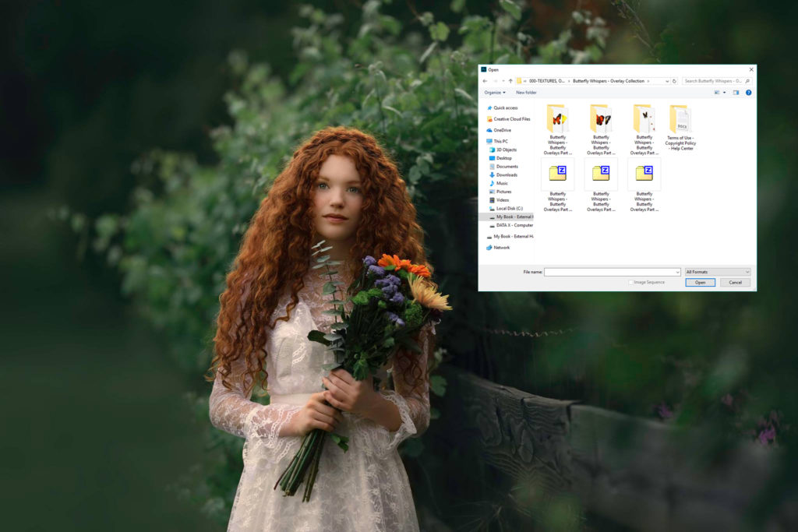Viewport: 798px width, 532px height.
Task: Go up one folder level
Action: [x=510, y=81]
